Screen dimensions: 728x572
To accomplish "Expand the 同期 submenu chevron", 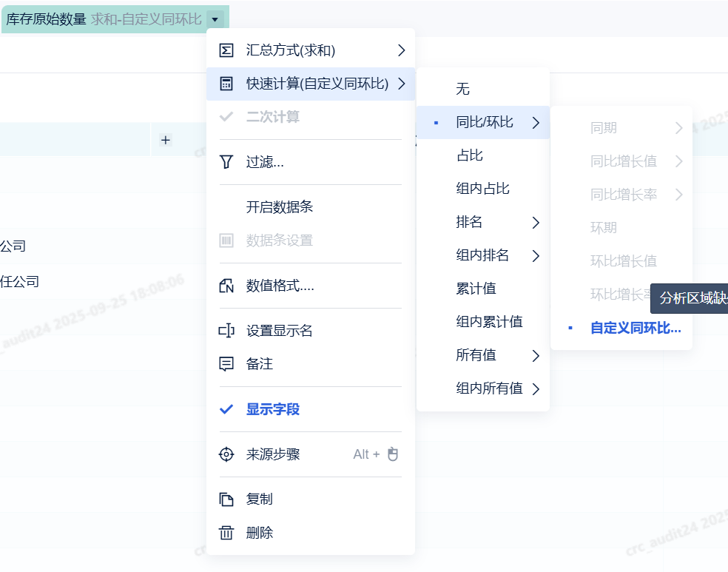I will 678,128.
